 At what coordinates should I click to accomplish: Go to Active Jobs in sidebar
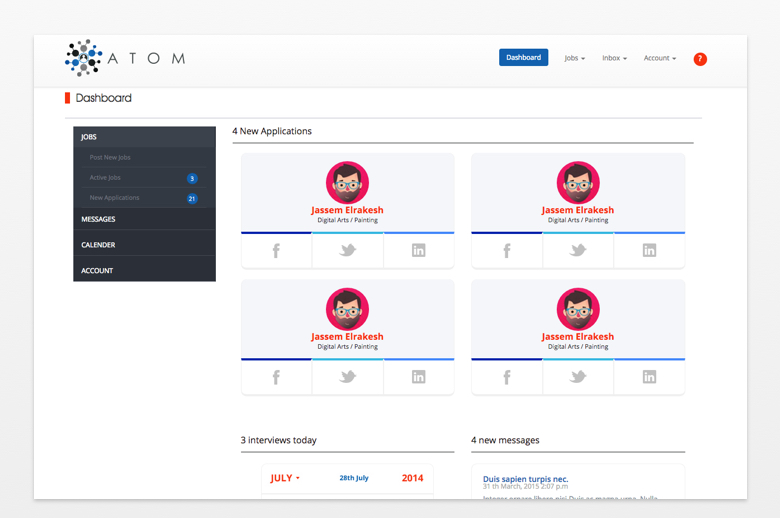pyautogui.click(x=144, y=178)
